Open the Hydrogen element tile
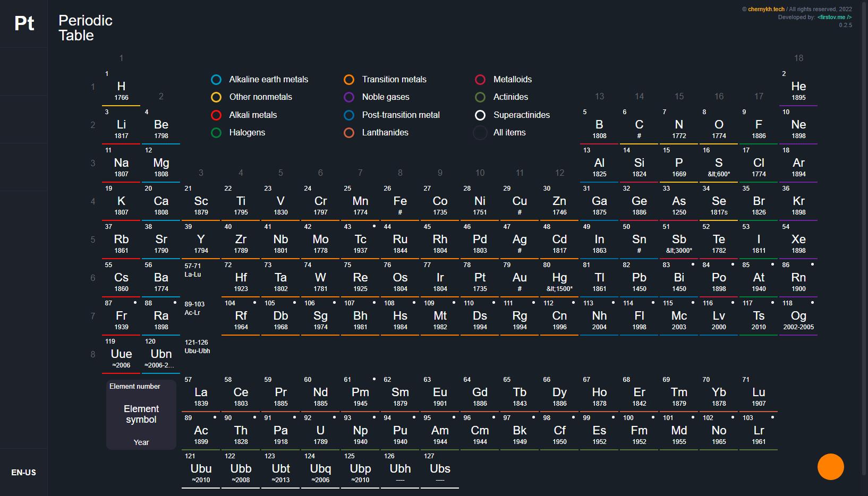Viewport: 868px width, 496px height. [121, 87]
